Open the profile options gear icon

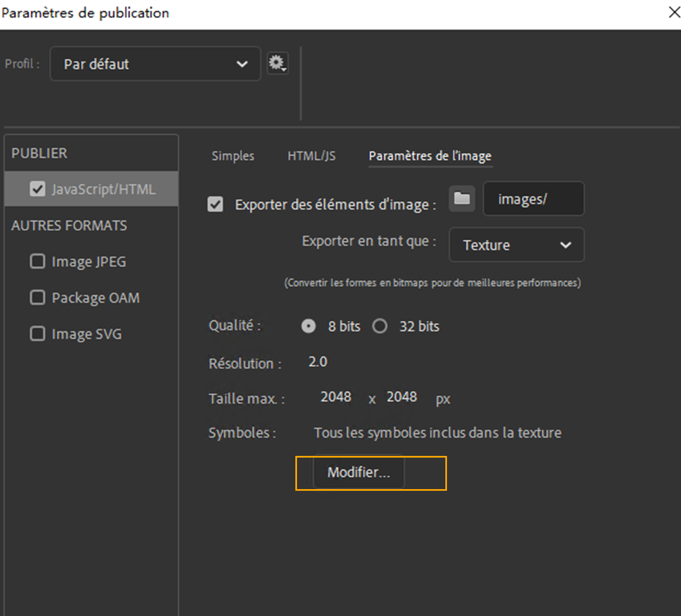(x=277, y=63)
